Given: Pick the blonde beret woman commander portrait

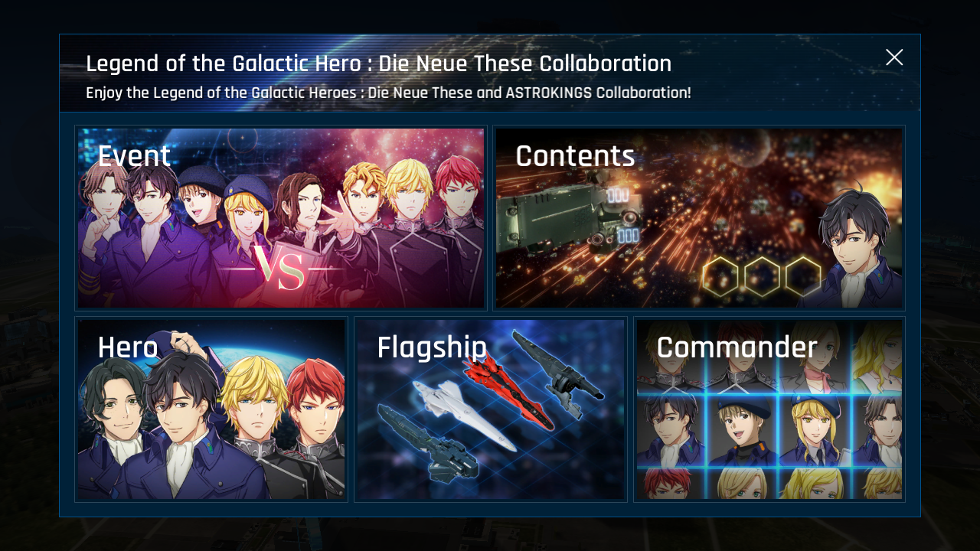Looking at the screenshot, I should 814,430.
